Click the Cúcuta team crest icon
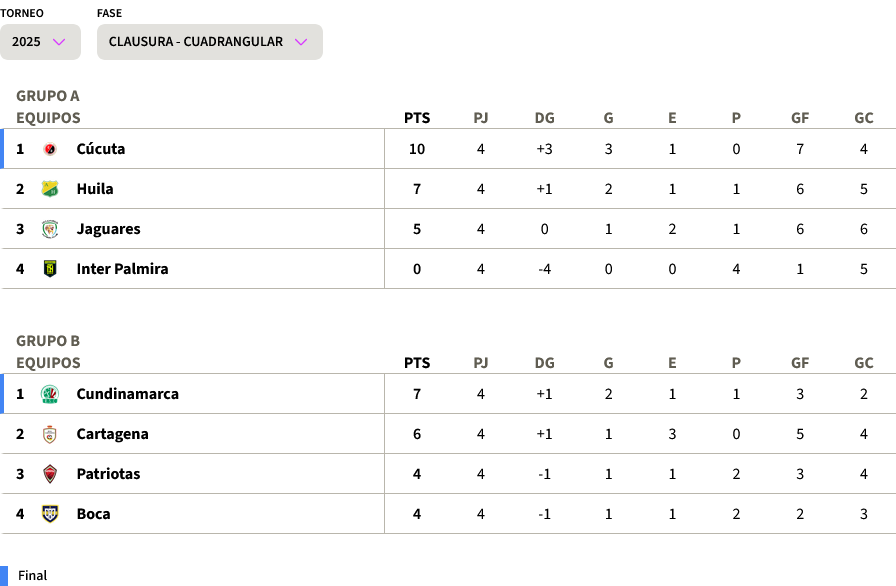The width and height of the screenshot is (896, 586). (50, 149)
